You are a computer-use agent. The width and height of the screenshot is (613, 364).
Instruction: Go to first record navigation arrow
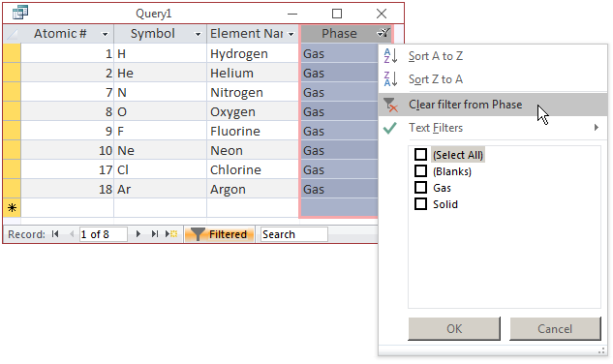55,234
